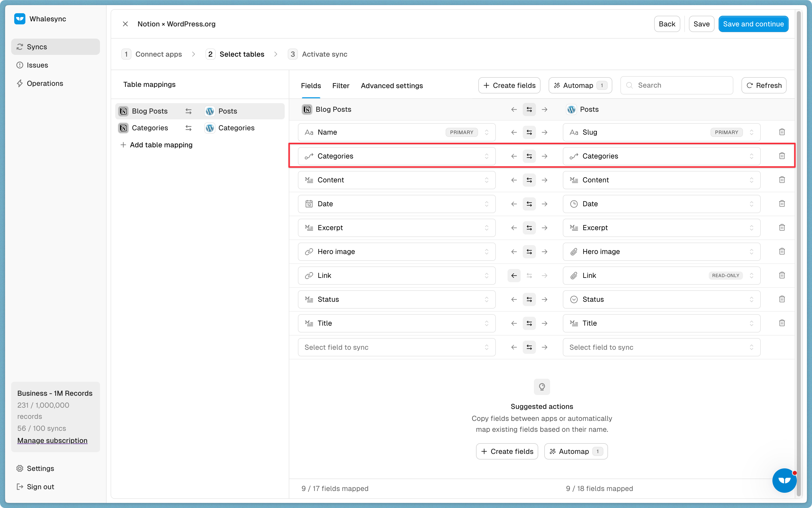The image size is (812, 508).
Task: Click the Notion icon in the Blog Posts header
Action: (307, 109)
